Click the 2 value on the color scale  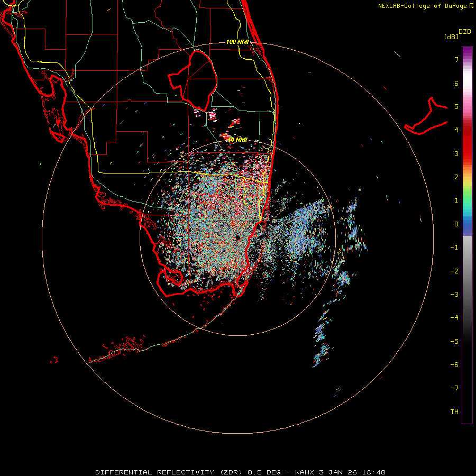click(x=456, y=177)
